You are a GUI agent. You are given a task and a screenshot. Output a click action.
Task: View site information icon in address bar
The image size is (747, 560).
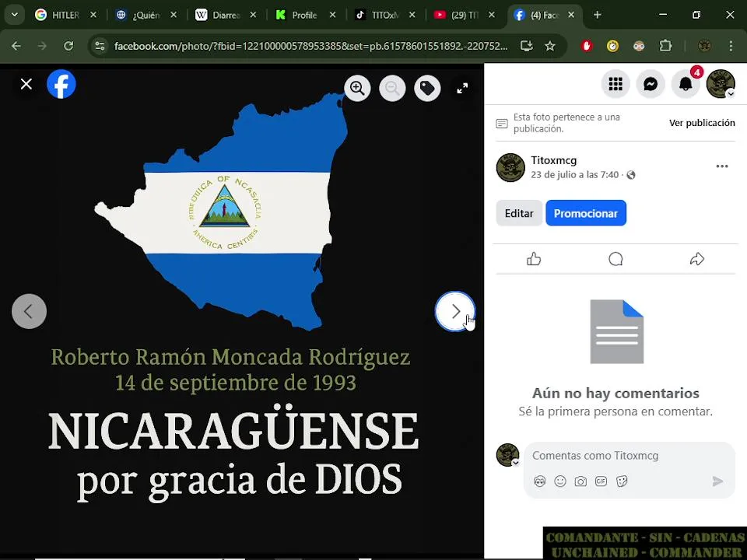pos(100,46)
